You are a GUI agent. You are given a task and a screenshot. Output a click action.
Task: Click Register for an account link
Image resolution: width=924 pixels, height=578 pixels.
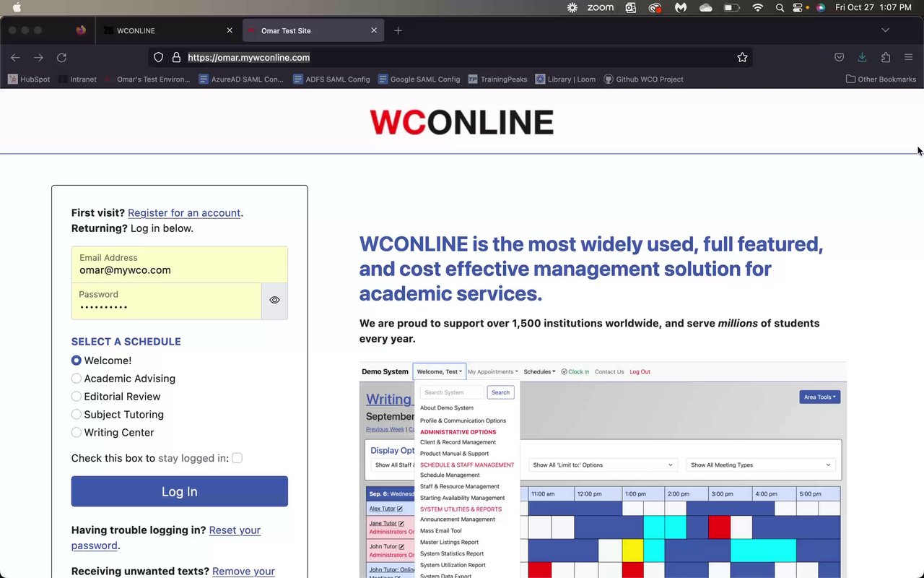pyautogui.click(x=184, y=213)
